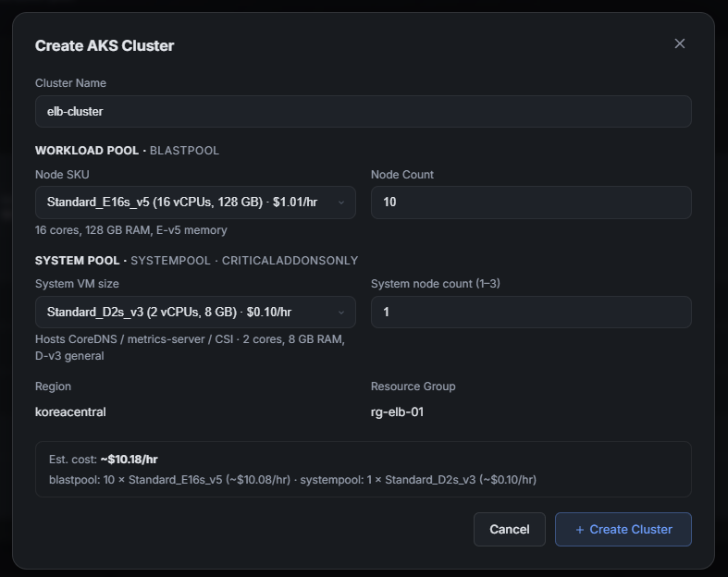Close the Create AKS Cluster dialog
The height and width of the screenshot is (577, 728).
coord(679,43)
